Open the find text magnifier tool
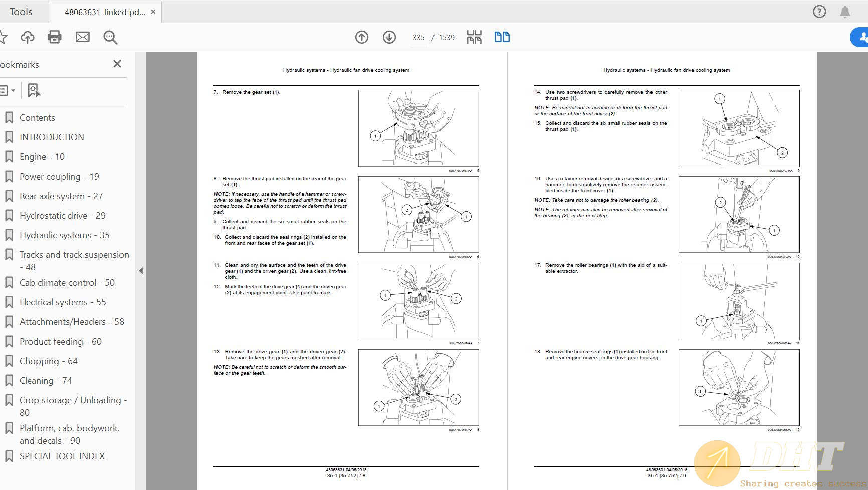The height and width of the screenshot is (490, 868). (110, 37)
